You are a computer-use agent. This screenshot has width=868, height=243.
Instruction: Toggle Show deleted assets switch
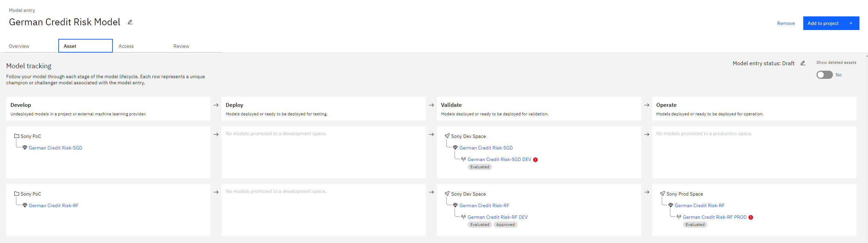point(824,75)
